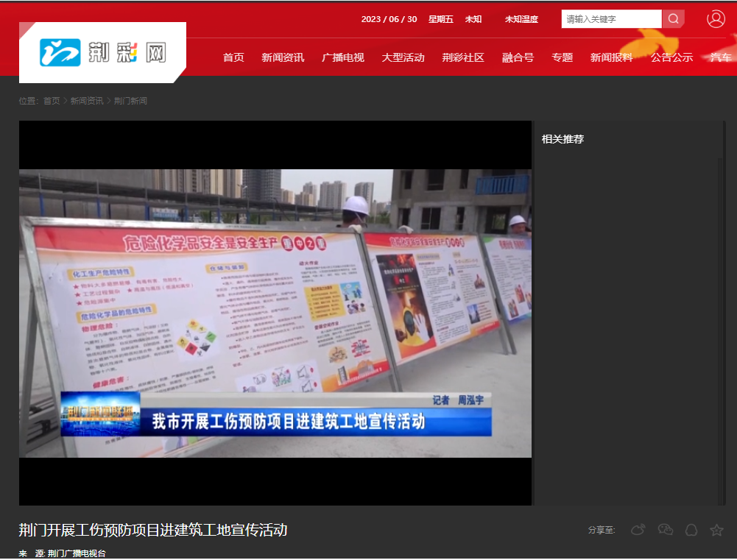Select the 新闻资讯 navigation tab
This screenshot has width=737, height=560.
(x=282, y=57)
